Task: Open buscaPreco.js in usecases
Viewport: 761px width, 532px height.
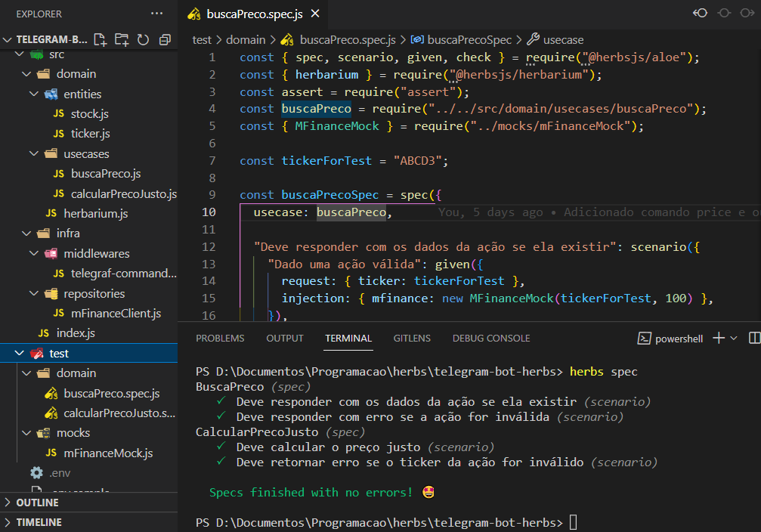Action: tap(106, 173)
